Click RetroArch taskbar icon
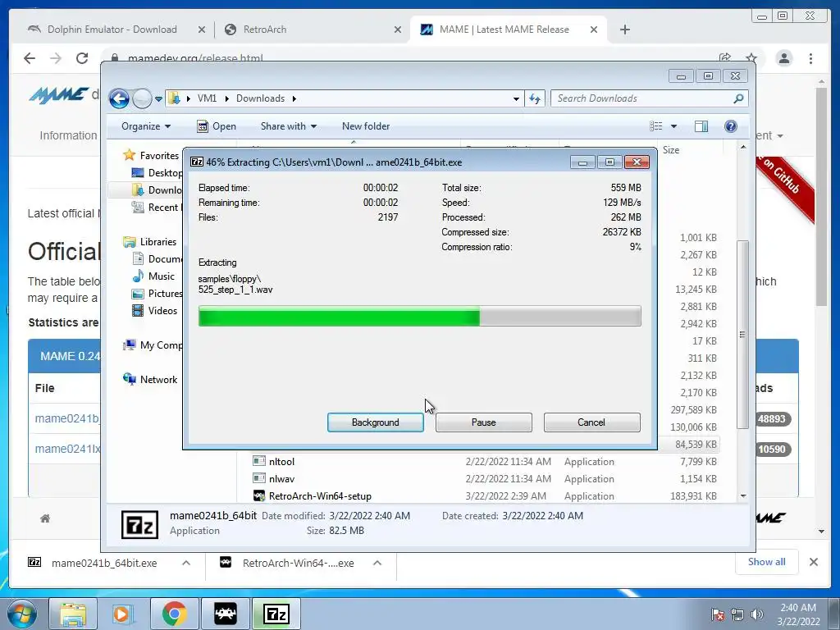The image size is (840, 630). click(x=226, y=614)
